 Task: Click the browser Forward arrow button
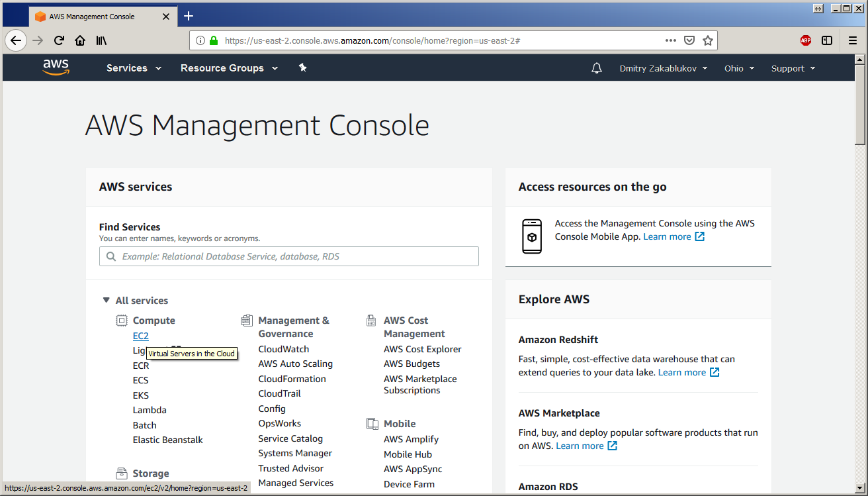(x=38, y=40)
